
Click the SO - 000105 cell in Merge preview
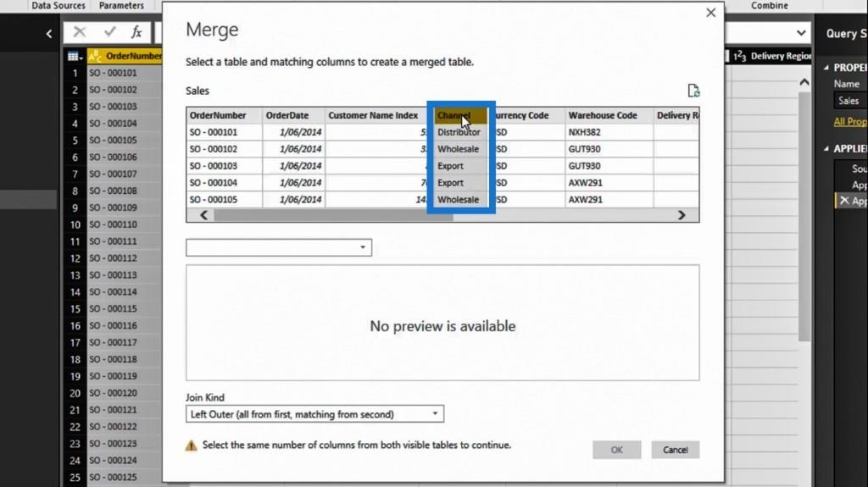pyautogui.click(x=224, y=199)
